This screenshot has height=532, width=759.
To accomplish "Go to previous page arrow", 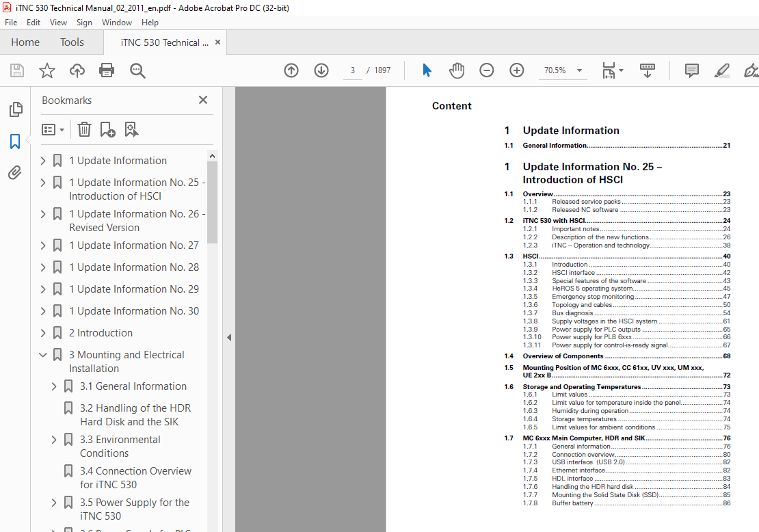I will click(291, 70).
